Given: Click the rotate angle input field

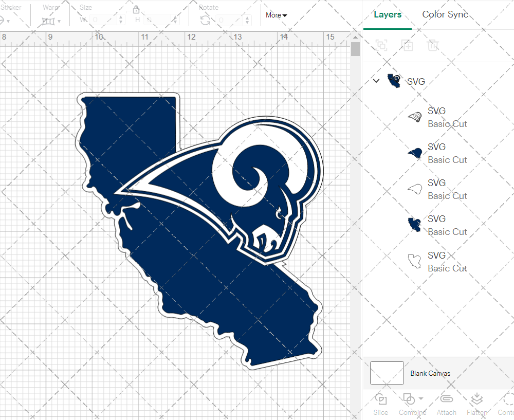Looking at the screenshot, I should tap(229, 20).
